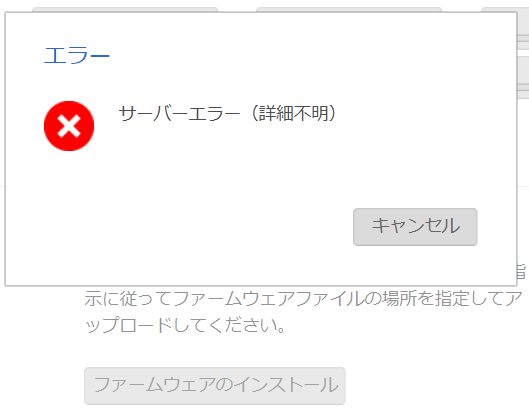Click the blank page area below the install button

pos(264,413)
